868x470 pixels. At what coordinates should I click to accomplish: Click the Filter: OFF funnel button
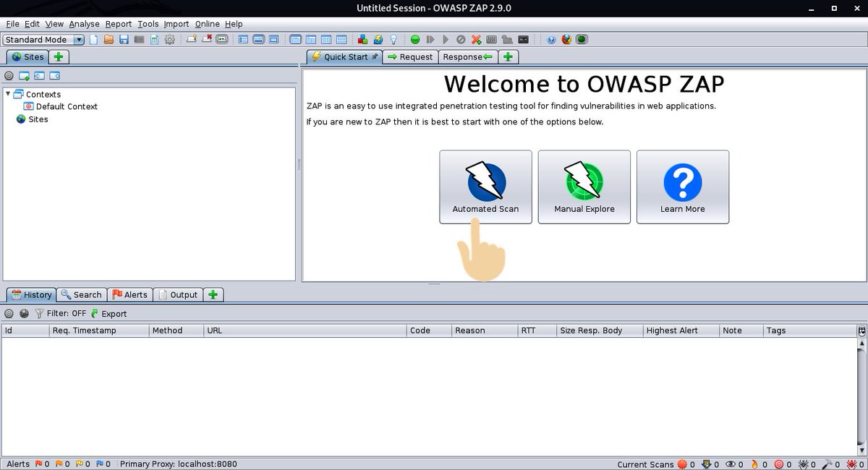click(61, 314)
